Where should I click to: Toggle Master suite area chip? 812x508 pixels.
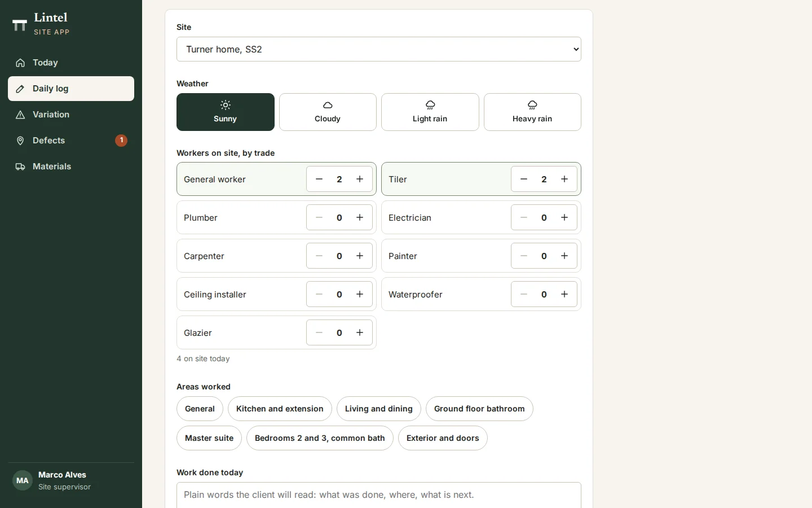(209, 438)
